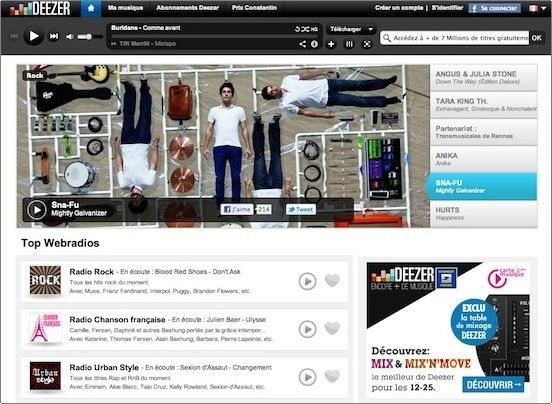
Task: Open the Urban Style thumbnail
Action: click(45, 376)
